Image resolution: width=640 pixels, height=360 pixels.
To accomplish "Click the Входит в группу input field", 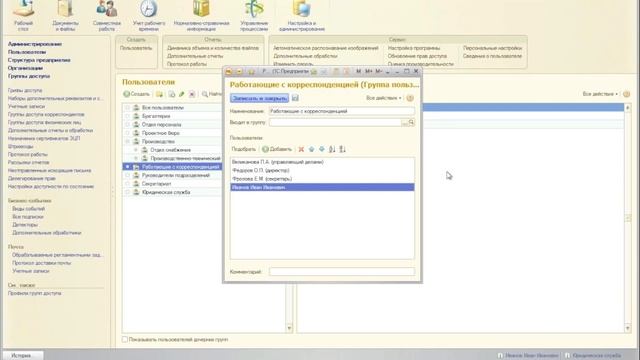I will coord(335,122).
